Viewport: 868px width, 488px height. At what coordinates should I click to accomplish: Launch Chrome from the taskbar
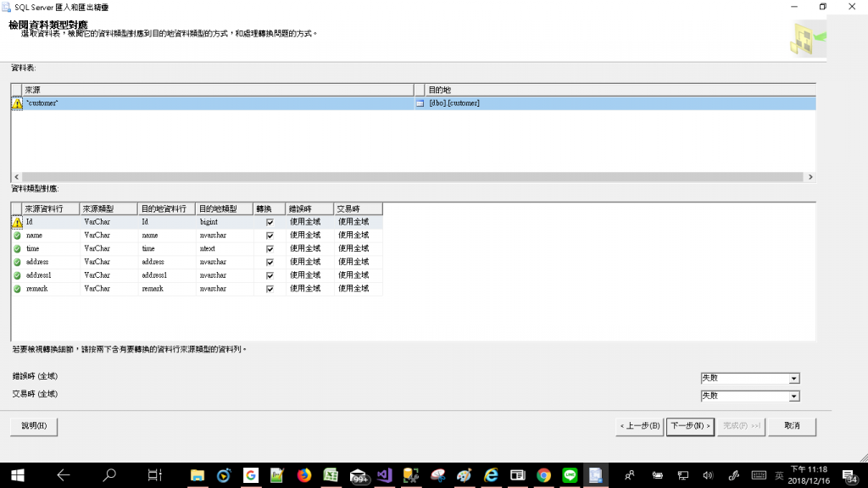(x=543, y=475)
